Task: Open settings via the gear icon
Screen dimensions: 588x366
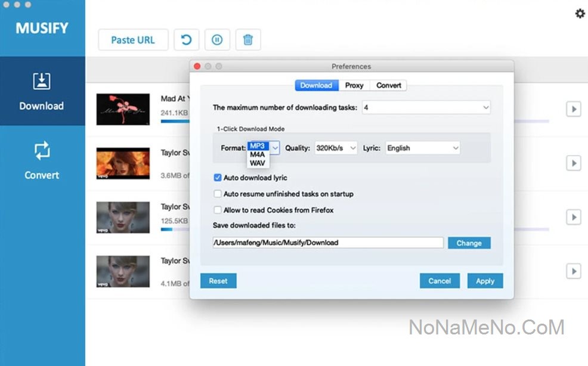Action: (x=580, y=13)
